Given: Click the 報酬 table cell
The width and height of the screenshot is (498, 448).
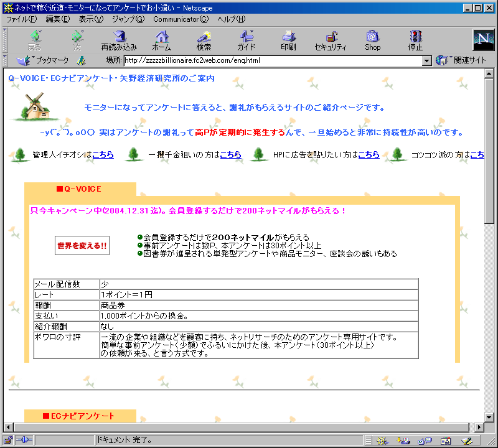Looking at the screenshot, I should (x=67, y=305).
